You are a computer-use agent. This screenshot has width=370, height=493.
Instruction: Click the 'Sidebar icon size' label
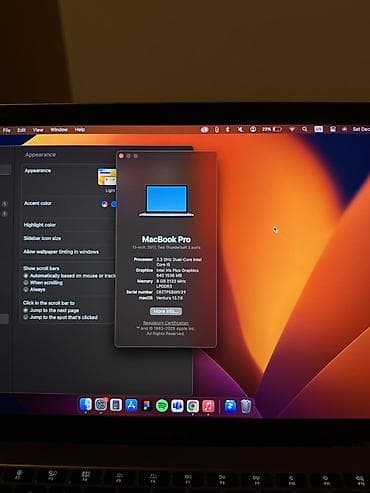coord(42,238)
